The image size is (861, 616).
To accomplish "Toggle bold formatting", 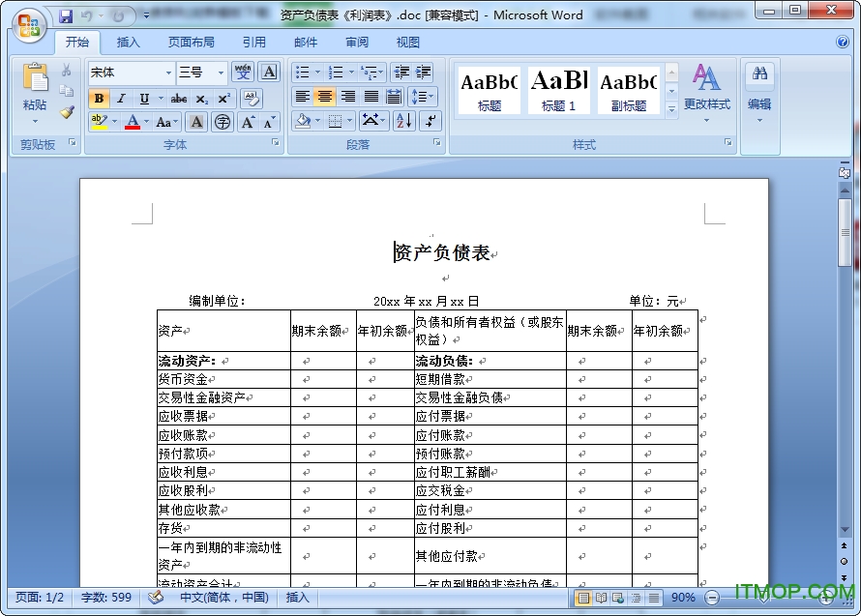I will (100, 99).
